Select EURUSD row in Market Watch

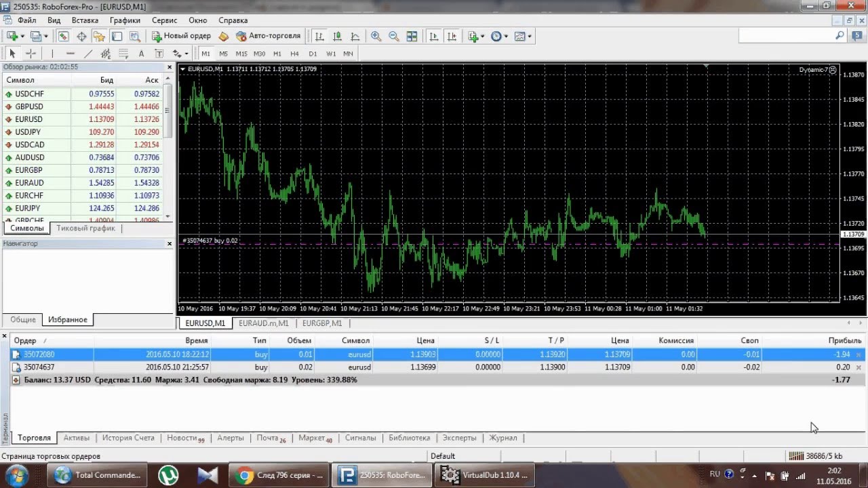point(83,119)
